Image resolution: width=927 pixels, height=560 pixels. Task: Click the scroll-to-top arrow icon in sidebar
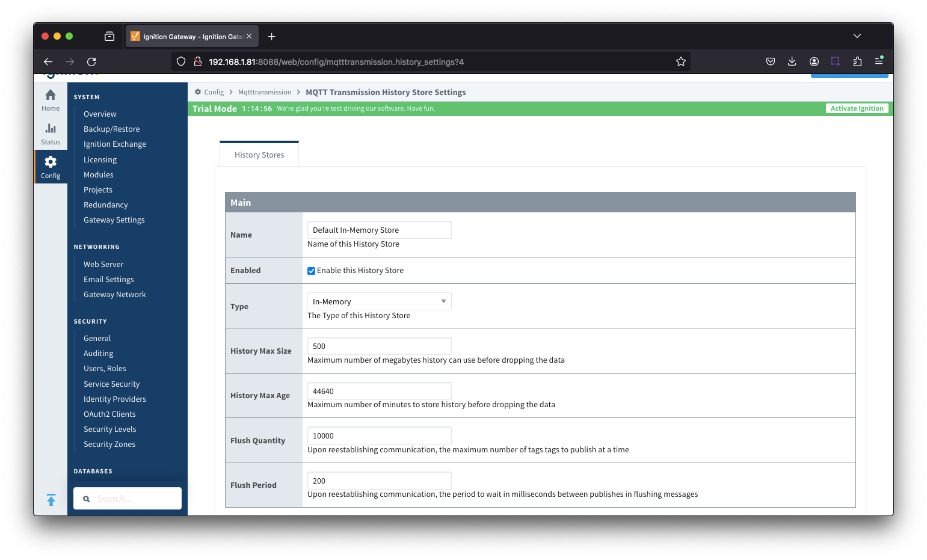(x=51, y=500)
